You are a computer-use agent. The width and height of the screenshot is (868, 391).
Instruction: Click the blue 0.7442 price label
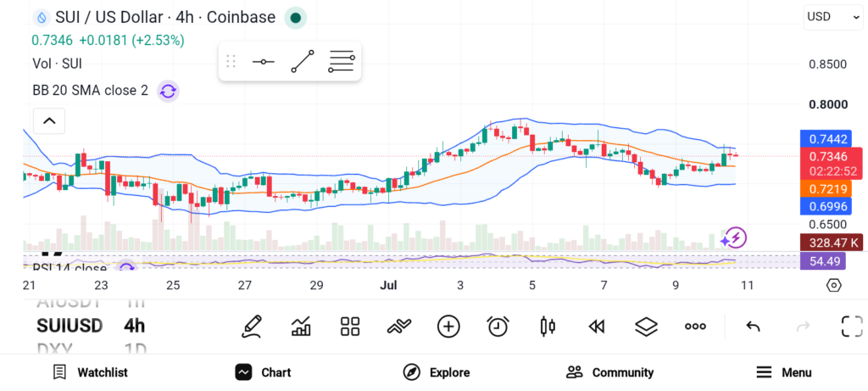[x=824, y=138]
